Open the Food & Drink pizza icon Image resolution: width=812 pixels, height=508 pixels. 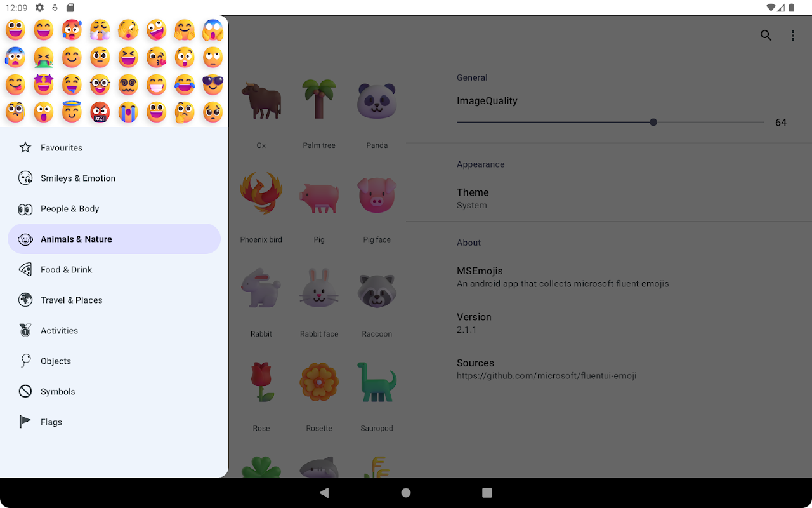click(x=25, y=269)
